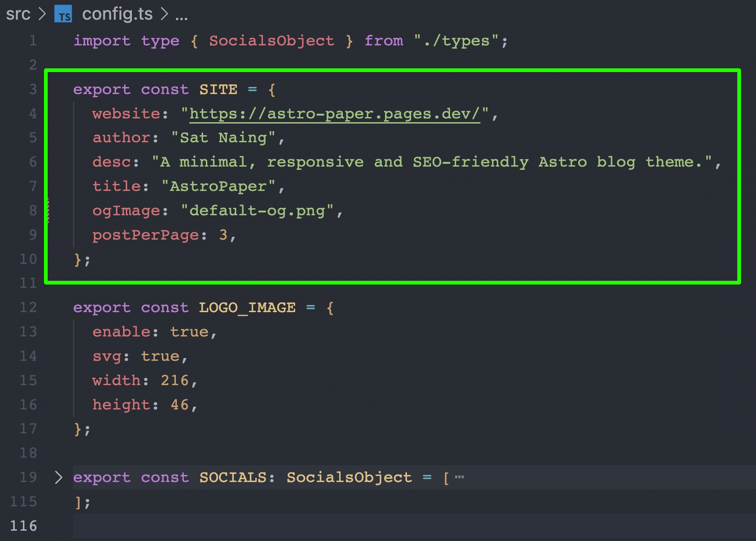The image size is (756, 541).
Task: Click the author value "Sat Naing"
Action: [x=223, y=138]
